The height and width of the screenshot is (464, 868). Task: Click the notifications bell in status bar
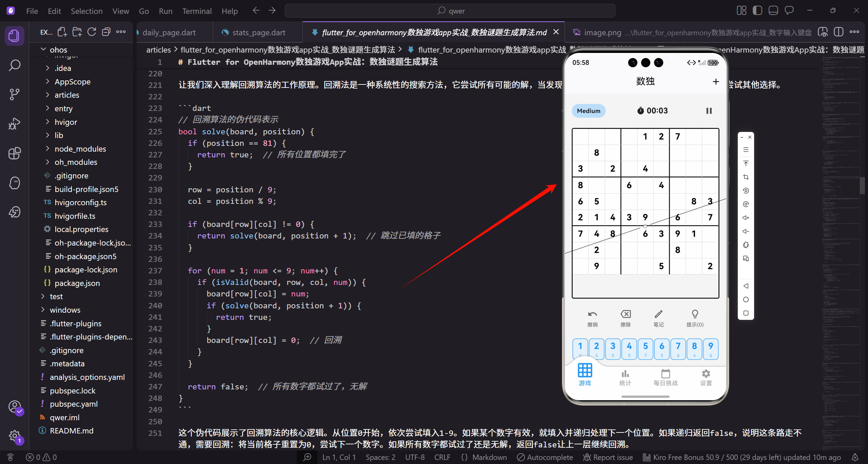click(855, 457)
